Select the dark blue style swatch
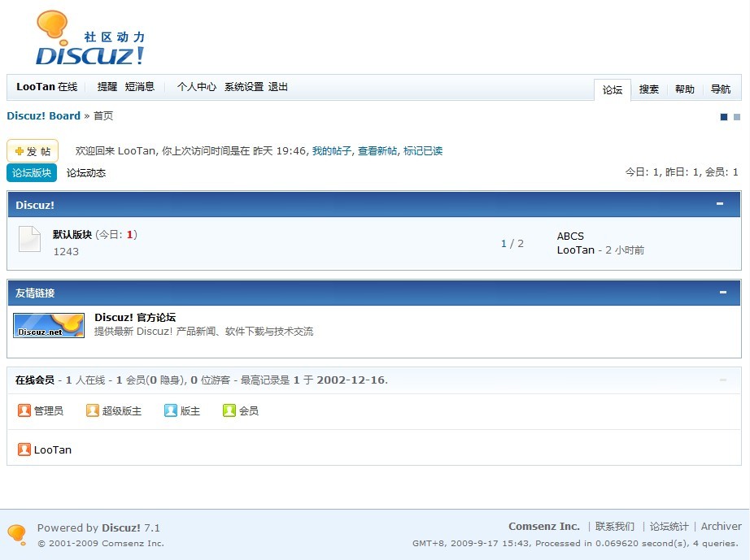750x560 pixels. (724, 117)
